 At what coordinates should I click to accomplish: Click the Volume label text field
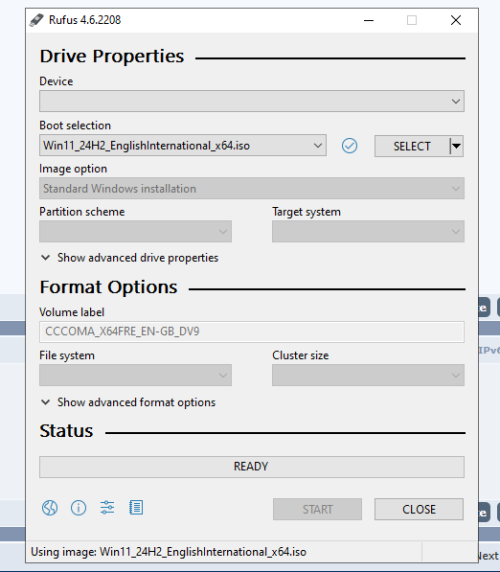(x=252, y=332)
